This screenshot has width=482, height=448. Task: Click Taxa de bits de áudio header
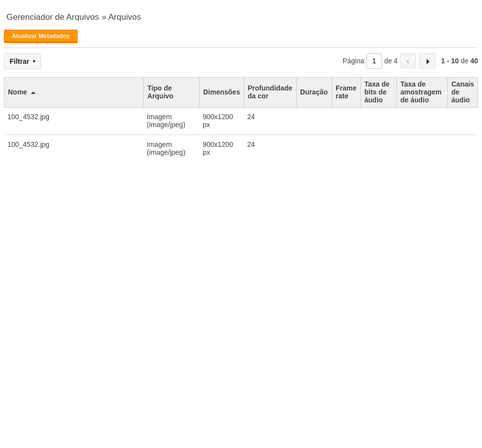tap(378, 92)
